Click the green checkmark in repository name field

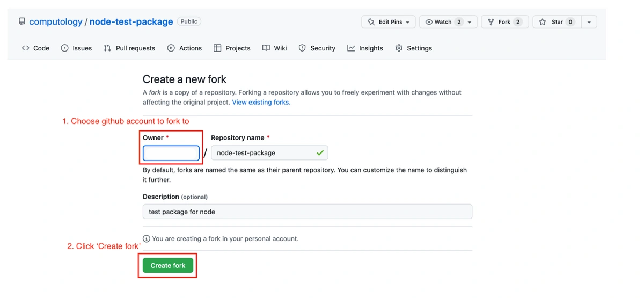pos(320,153)
